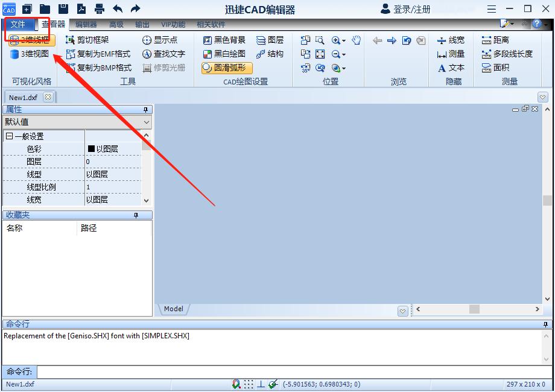The height and width of the screenshot is (392, 555).
Task: Open help with the question mark
Action: (x=537, y=24)
